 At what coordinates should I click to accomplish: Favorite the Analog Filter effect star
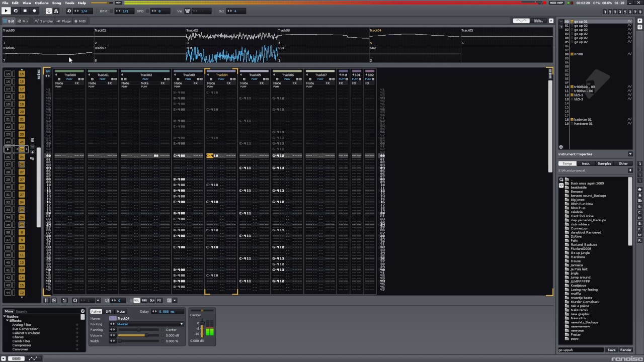tap(77, 325)
